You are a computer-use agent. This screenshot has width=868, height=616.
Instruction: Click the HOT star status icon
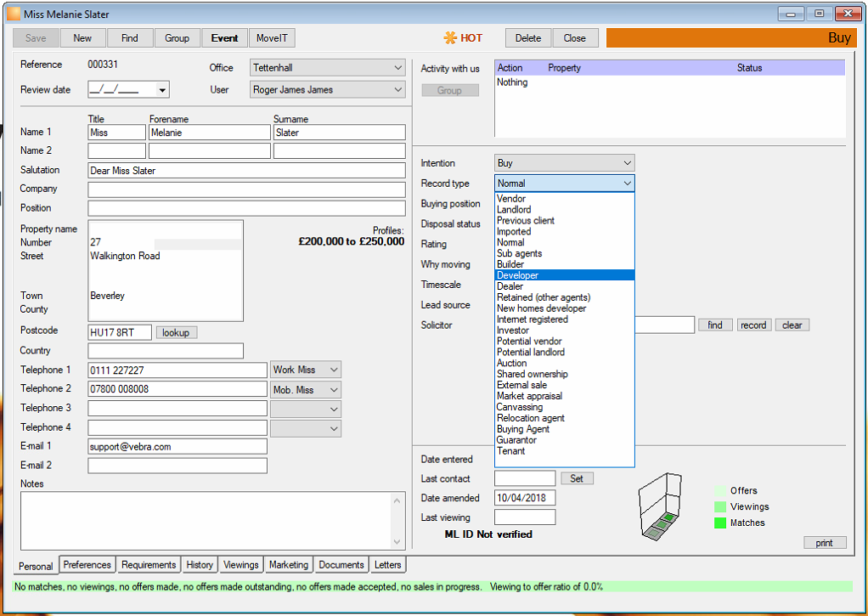coord(449,37)
